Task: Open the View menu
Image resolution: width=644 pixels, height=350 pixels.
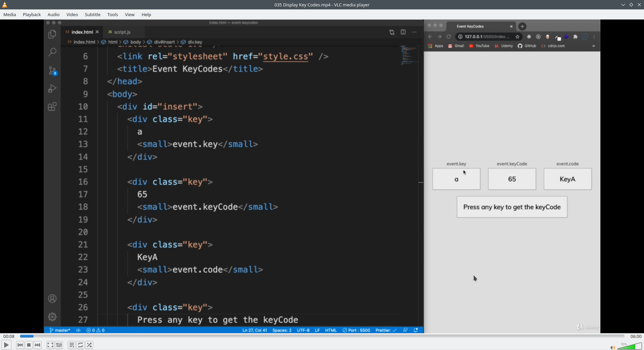Action: click(130, 14)
